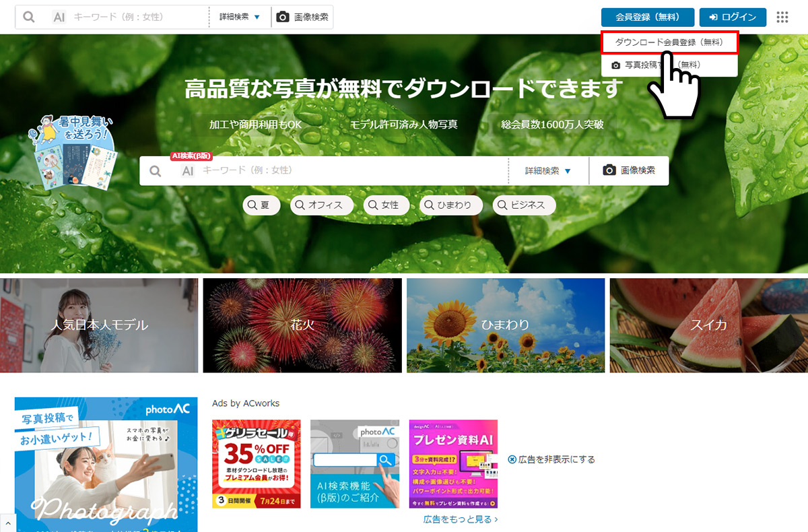Click the camera icon in 写真投稿 menu item
Image resolution: width=808 pixels, height=532 pixels.
point(615,65)
